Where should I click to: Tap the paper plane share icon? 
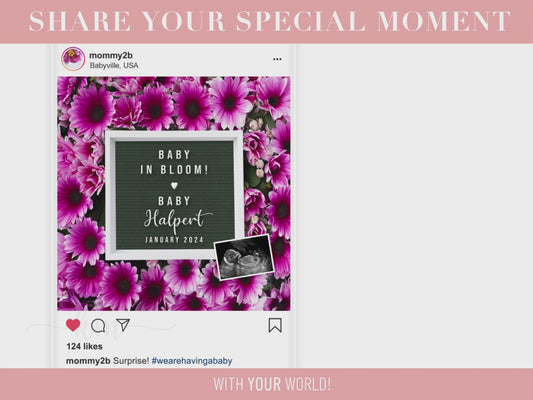click(123, 325)
